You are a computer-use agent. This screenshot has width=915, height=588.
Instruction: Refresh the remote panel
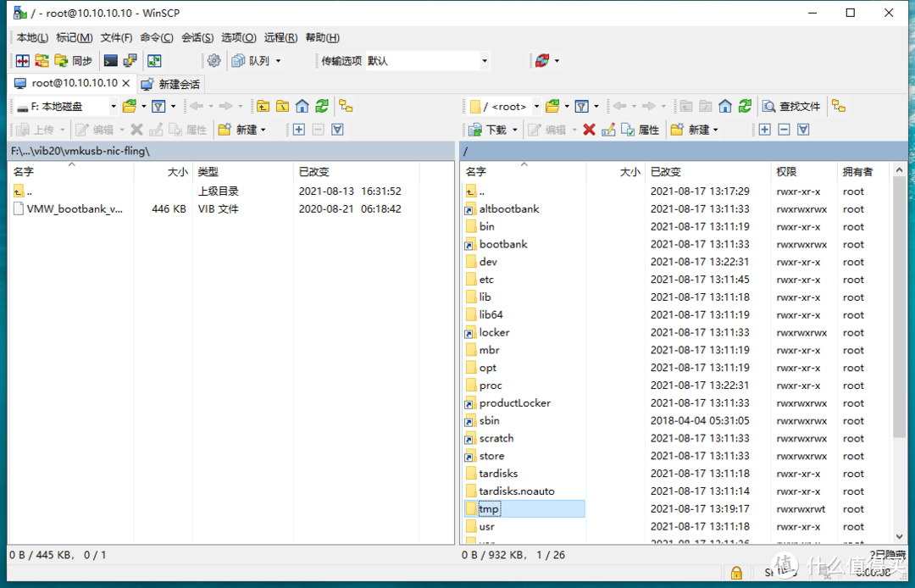(x=745, y=106)
